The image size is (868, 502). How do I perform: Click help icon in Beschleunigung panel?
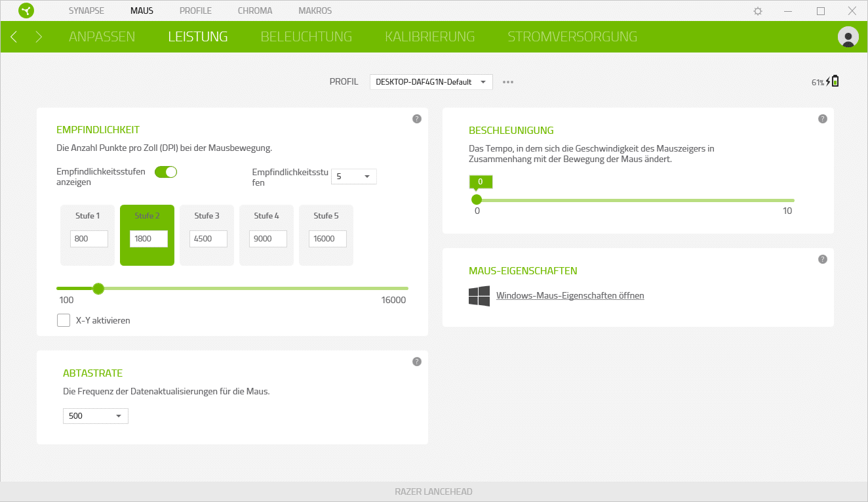click(822, 119)
